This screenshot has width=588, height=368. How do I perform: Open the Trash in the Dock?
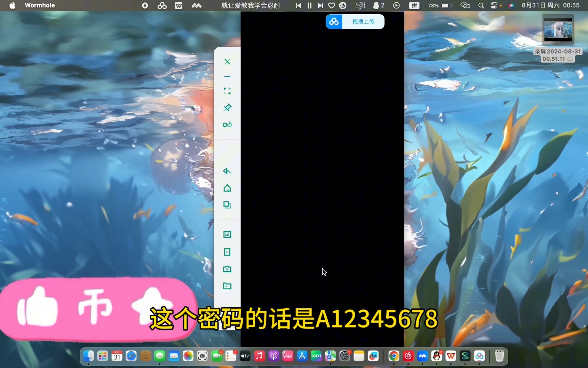point(499,356)
